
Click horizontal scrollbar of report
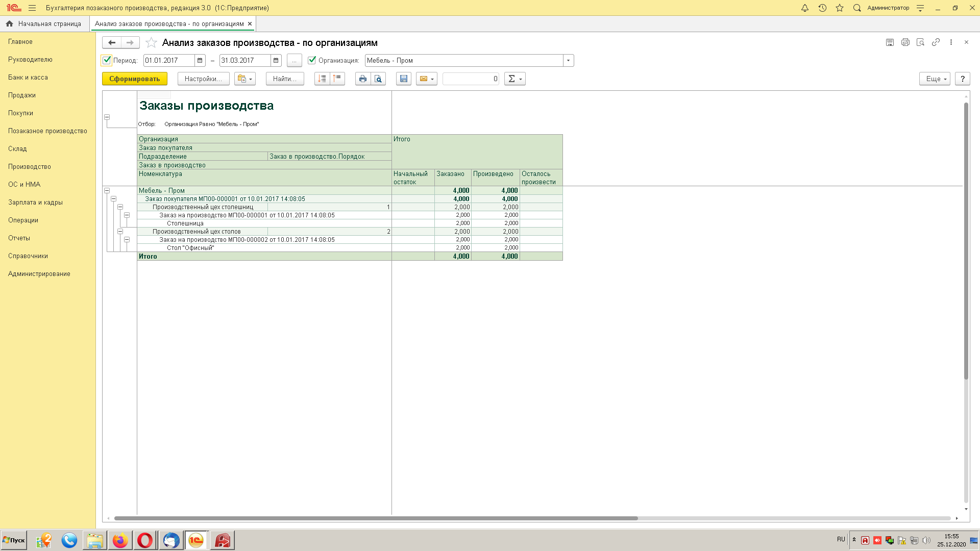(376, 518)
